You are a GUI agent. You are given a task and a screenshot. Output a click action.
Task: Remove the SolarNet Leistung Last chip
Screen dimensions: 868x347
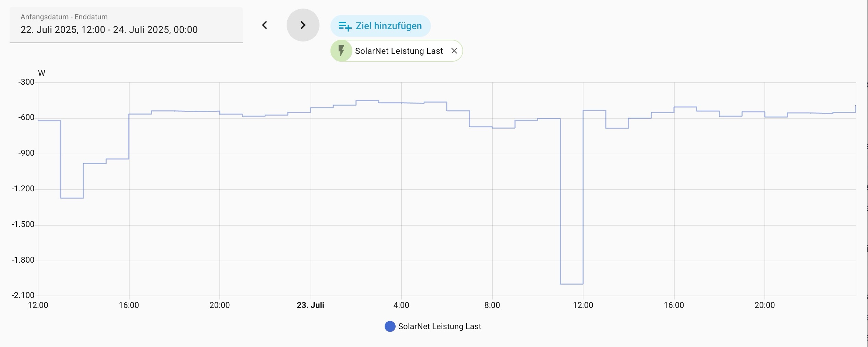pos(454,51)
